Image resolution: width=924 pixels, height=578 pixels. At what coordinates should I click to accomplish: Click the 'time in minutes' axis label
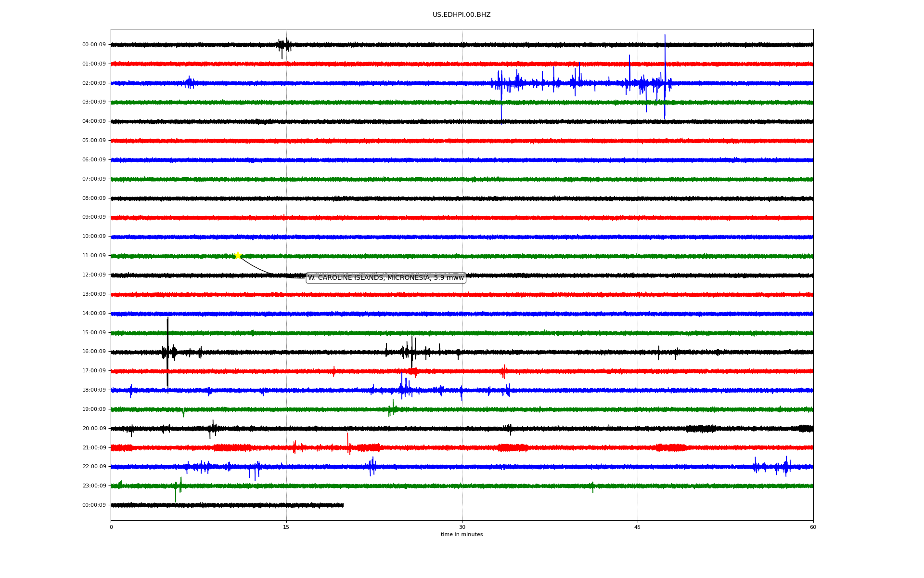pyautogui.click(x=462, y=535)
